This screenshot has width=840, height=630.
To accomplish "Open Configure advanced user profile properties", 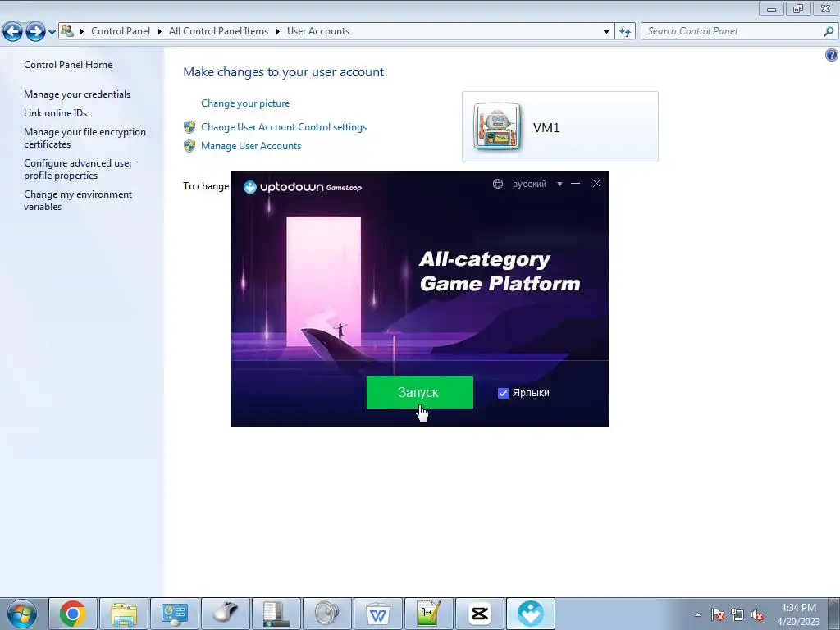I will click(78, 169).
